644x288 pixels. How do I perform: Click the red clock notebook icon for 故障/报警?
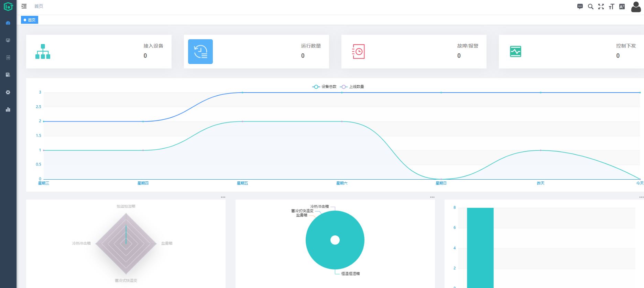[x=358, y=52]
